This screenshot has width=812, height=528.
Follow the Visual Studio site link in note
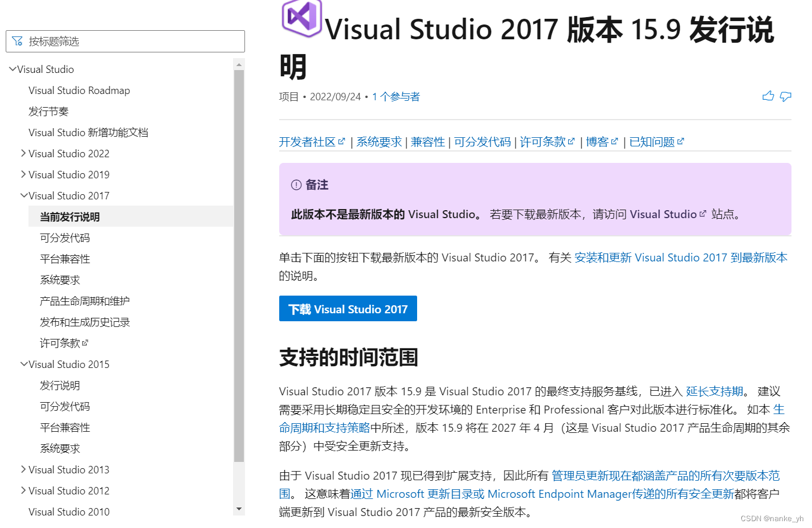coord(668,214)
